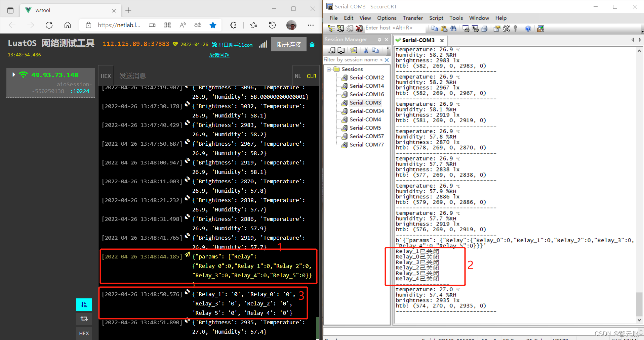This screenshot has width=644, height=340.
Task: Click the SecureCRT toolbar options dropdown arrow
Action: pyautogui.click(x=642, y=31)
